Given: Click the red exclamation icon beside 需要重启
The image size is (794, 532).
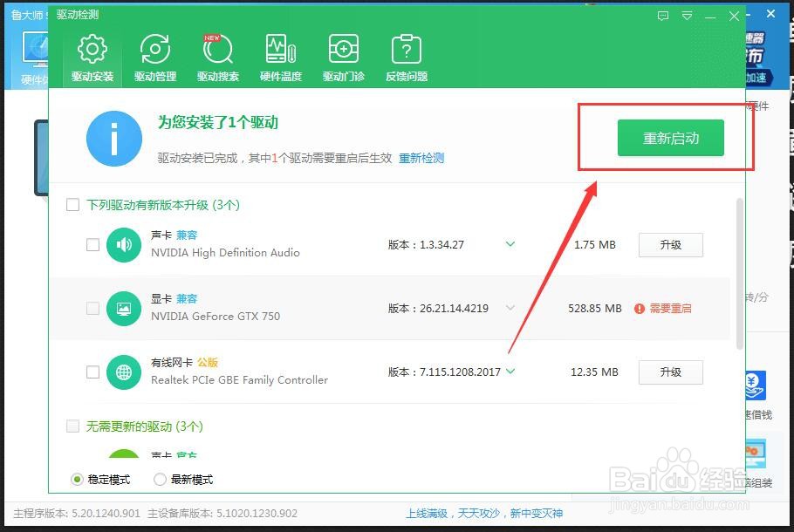Looking at the screenshot, I should click(640, 308).
